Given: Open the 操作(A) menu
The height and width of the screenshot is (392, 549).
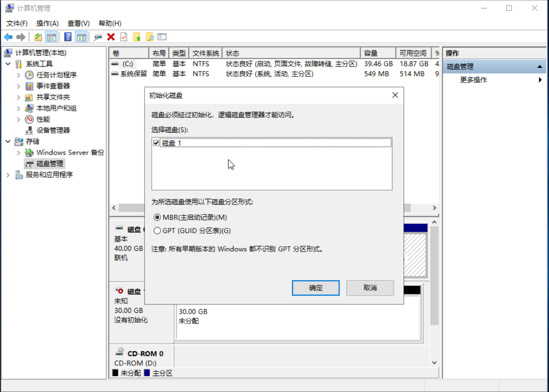Looking at the screenshot, I should 48,23.
